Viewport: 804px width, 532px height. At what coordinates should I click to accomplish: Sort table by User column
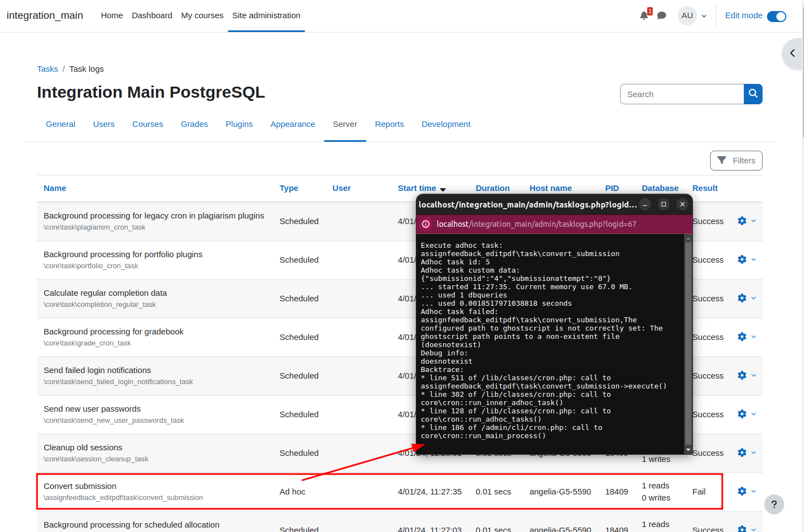coord(341,188)
